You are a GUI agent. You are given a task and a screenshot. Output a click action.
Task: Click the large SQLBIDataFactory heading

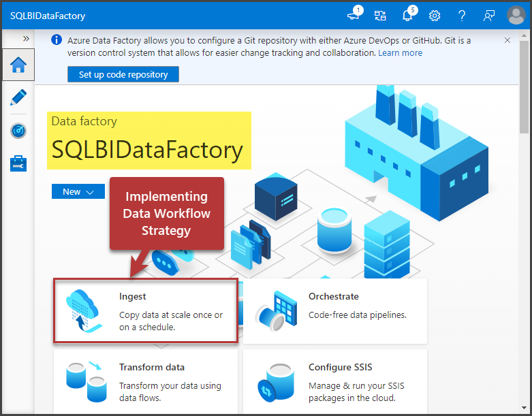[147, 150]
